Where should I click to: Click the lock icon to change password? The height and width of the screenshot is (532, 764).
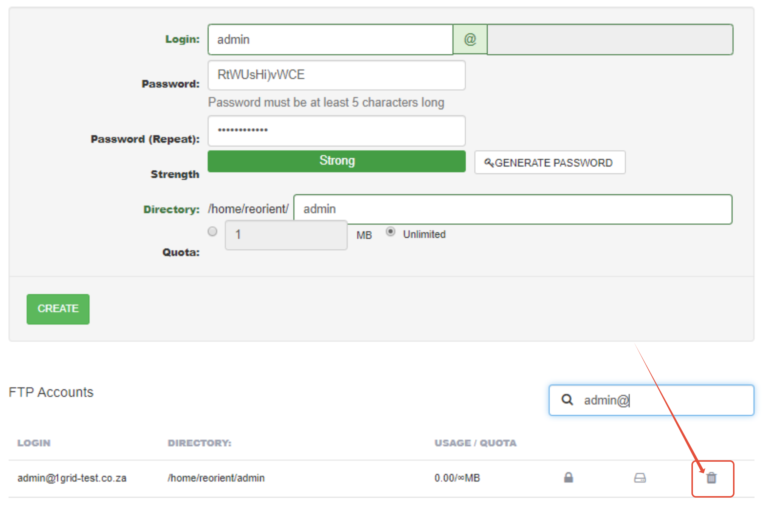[x=568, y=478]
